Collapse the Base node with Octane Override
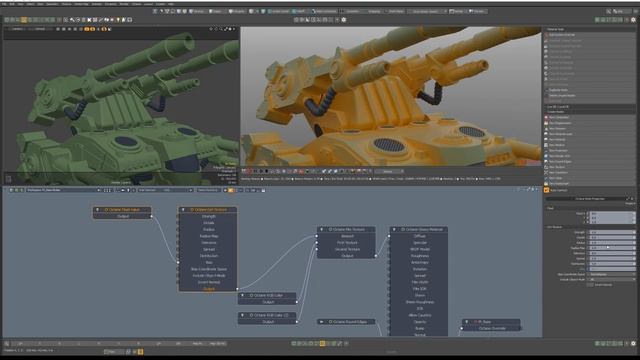The image size is (640, 360). (x=467, y=322)
